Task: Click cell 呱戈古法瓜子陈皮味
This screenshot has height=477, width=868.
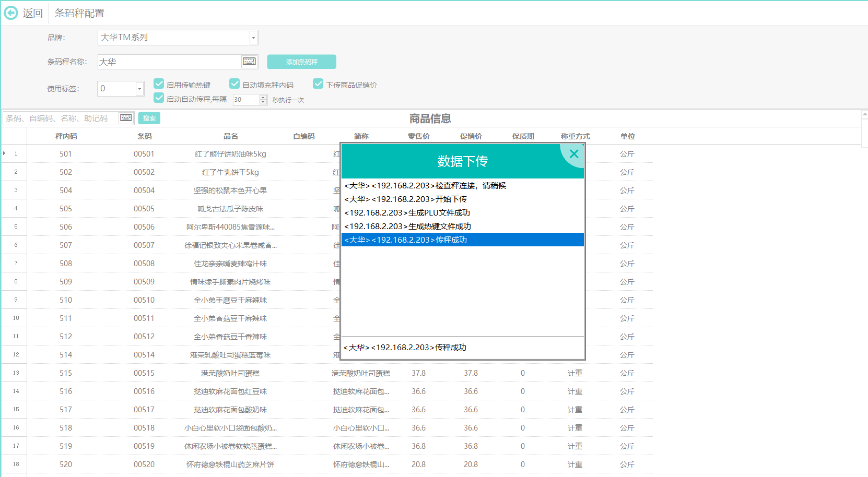Action: click(x=230, y=209)
